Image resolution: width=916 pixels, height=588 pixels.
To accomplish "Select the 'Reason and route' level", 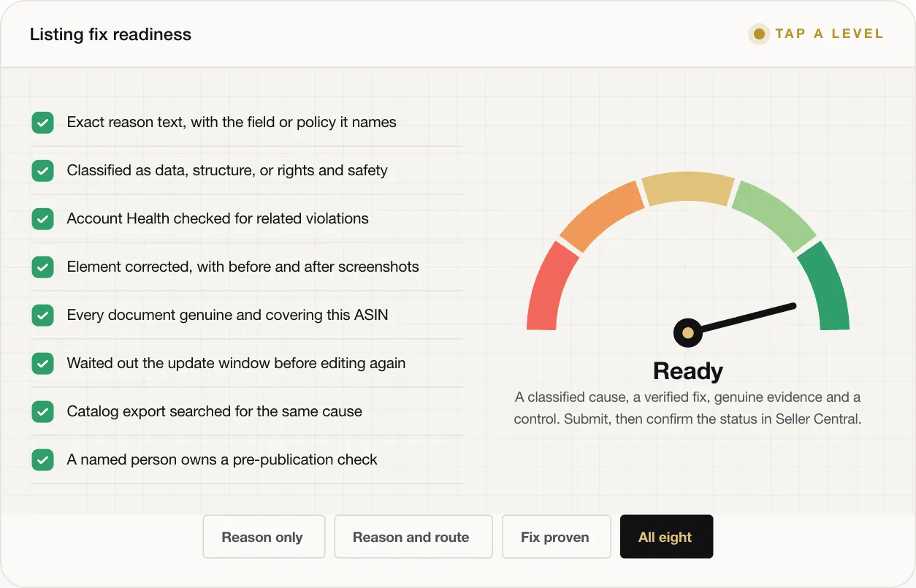I will [x=413, y=537].
